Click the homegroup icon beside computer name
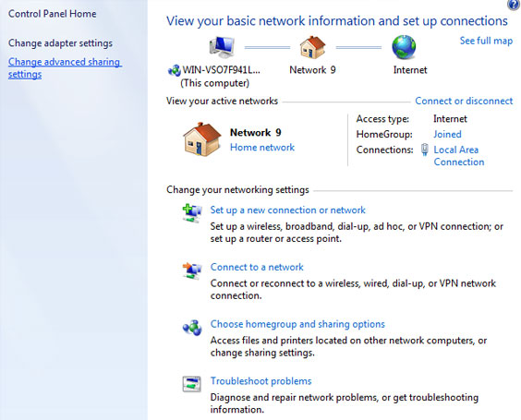This screenshot has width=521, height=420. (175, 70)
